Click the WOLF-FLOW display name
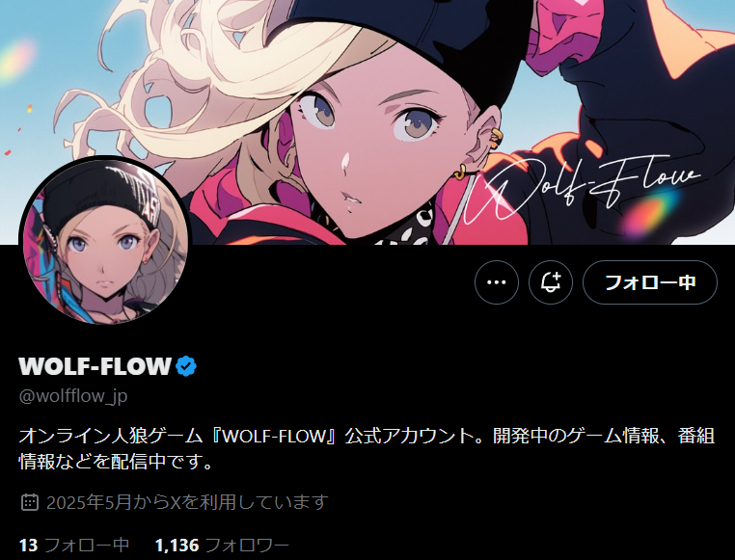Image resolution: width=735 pixels, height=560 pixels. [95, 366]
